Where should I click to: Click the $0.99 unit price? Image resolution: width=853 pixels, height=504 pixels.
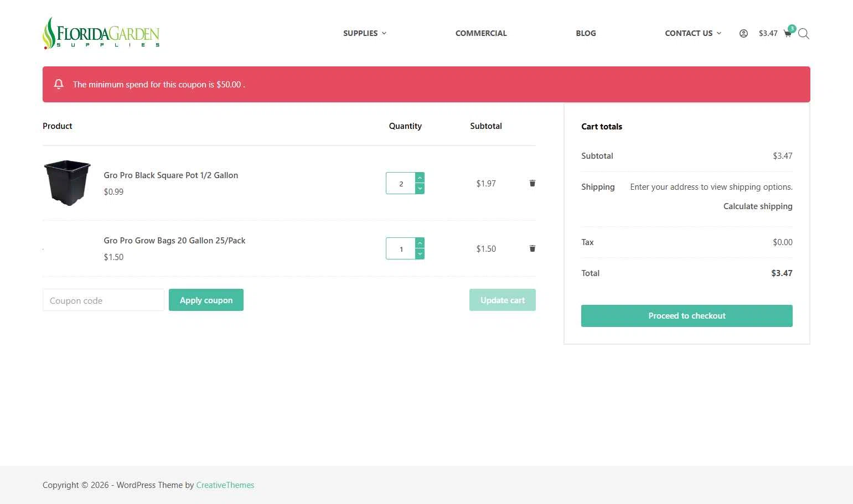click(113, 192)
